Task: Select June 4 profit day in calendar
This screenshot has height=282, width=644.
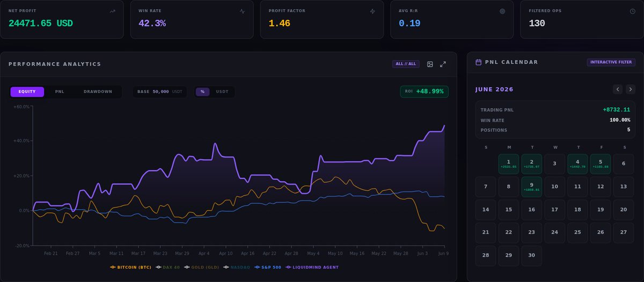Action: coord(577,164)
